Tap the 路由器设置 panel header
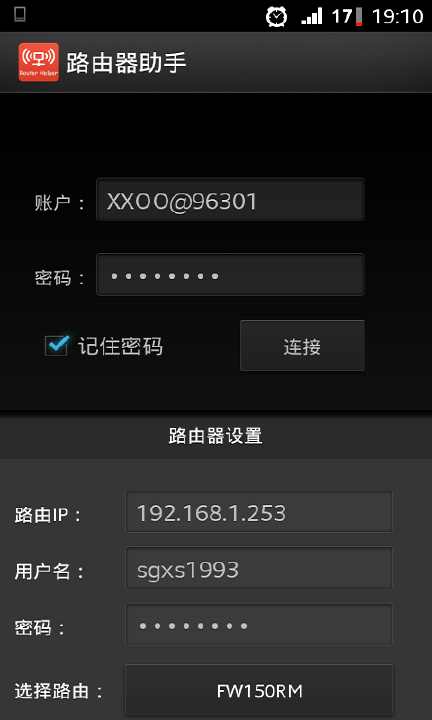Screen dimensions: 432x720 216,436
